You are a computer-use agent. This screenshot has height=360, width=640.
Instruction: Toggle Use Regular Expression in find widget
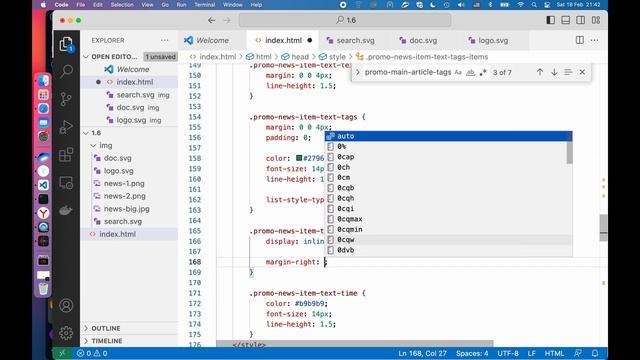(483, 72)
